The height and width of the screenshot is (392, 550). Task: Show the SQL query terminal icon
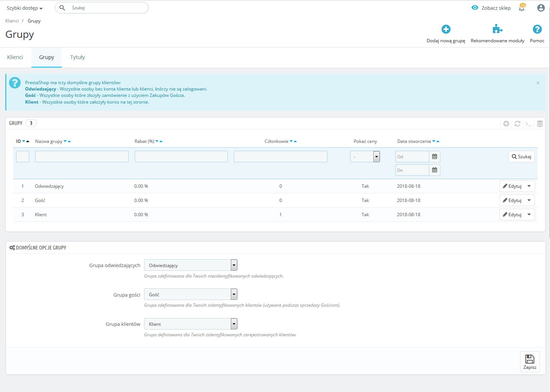[x=528, y=124]
